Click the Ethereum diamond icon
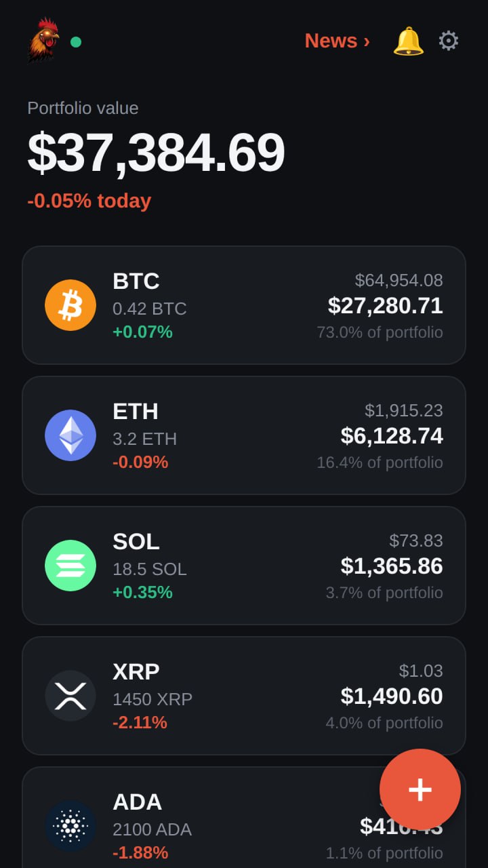 point(70,435)
